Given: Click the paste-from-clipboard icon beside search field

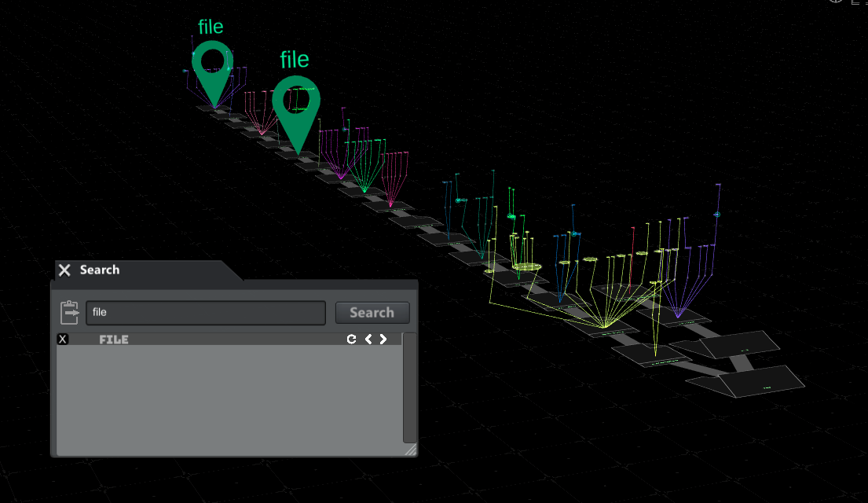Looking at the screenshot, I should tap(70, 312).
